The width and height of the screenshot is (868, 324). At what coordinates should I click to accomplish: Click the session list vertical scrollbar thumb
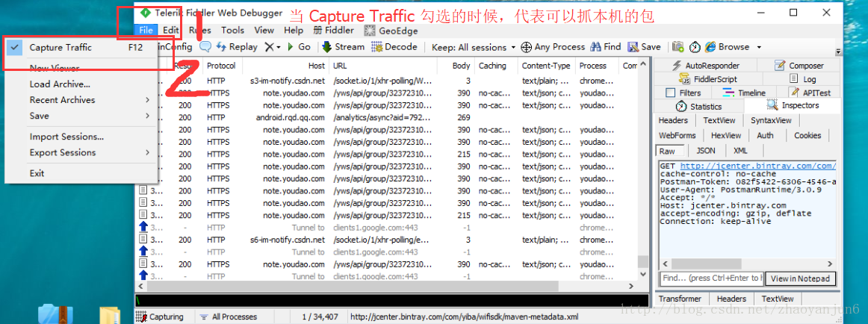click(642, 261)
